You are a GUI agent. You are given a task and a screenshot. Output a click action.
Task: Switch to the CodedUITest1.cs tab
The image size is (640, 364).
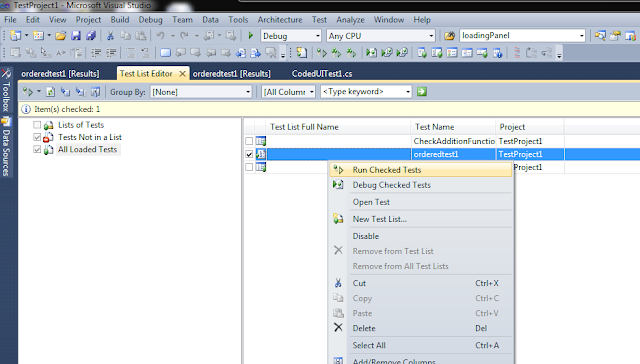[322, 74]
